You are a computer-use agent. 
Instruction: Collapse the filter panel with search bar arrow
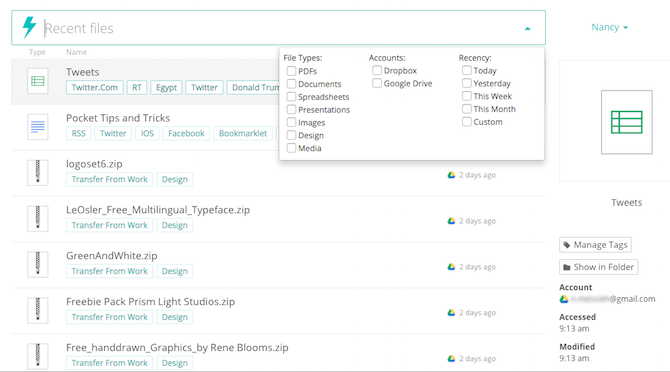click(528, 29)
